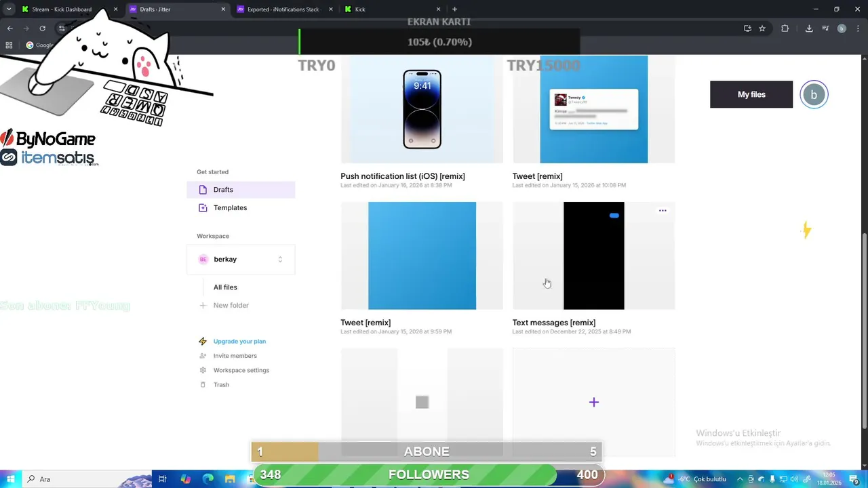
Task: Open the apps grid in bookmarks bar
Action: coord(9,45)
